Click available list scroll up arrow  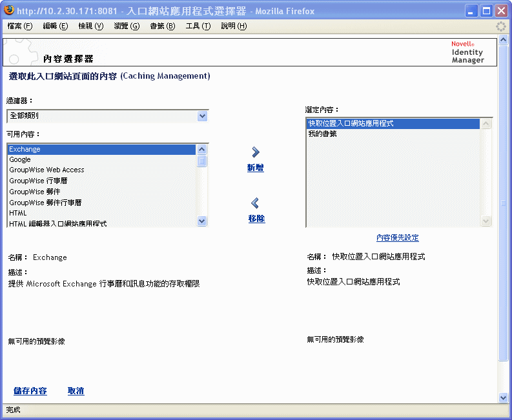click(202, 150)
